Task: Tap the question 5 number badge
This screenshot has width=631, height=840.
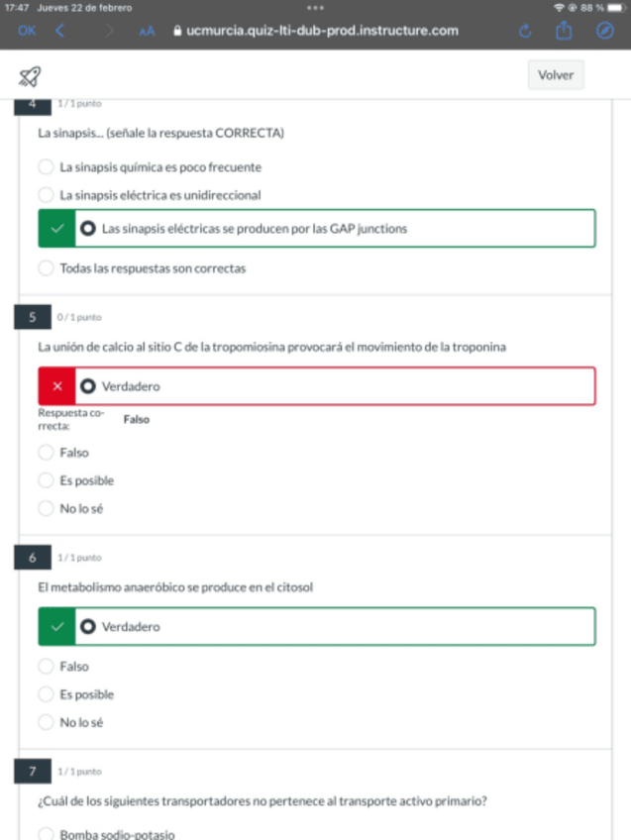Action: click(x=32, y=317)
